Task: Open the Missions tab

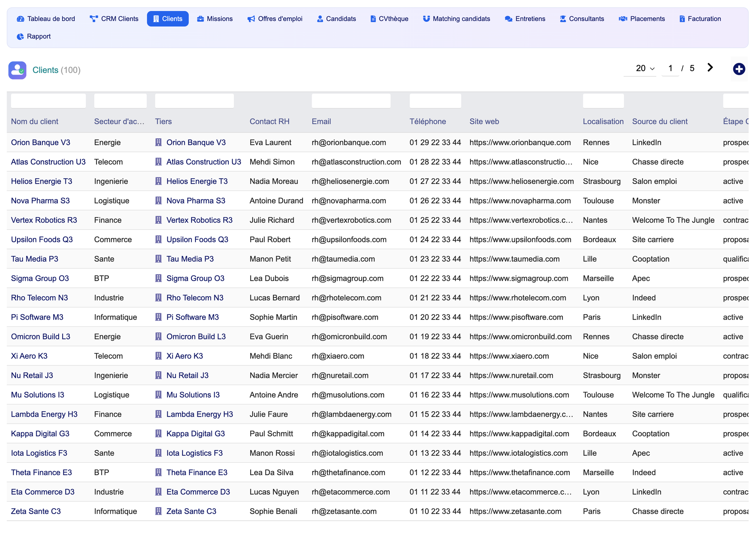Action: tap(215, 19)
